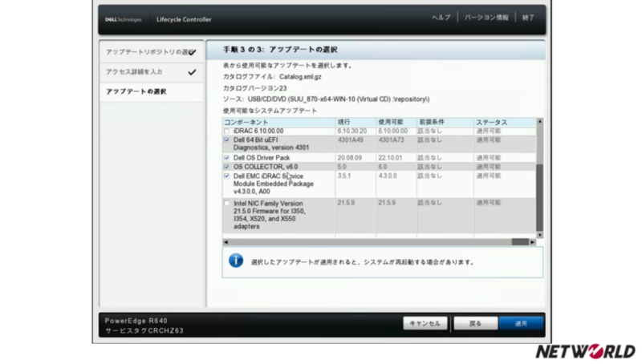The width and height of the screenshot is (642, 364).
Task: Click the 戻る button
Action: pyautogui.click(x=475, y=323)
